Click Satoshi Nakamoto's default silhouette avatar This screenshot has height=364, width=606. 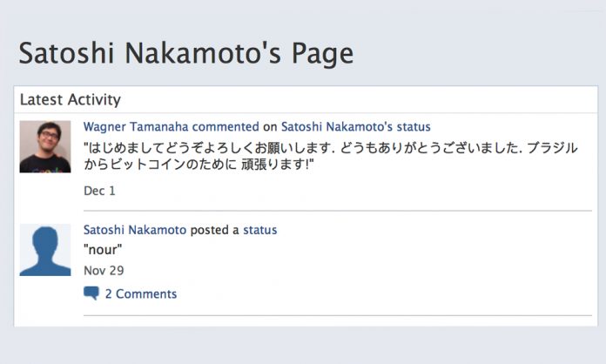point(45,250)
